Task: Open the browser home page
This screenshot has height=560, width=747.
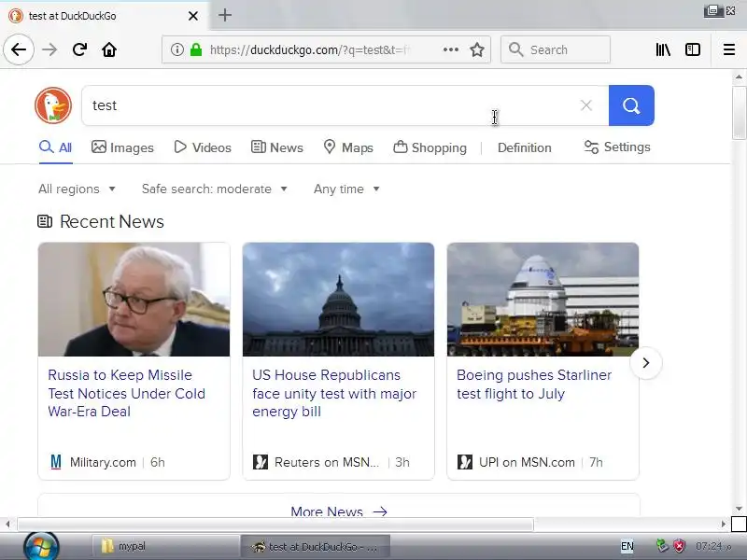Action: [109, 49]
